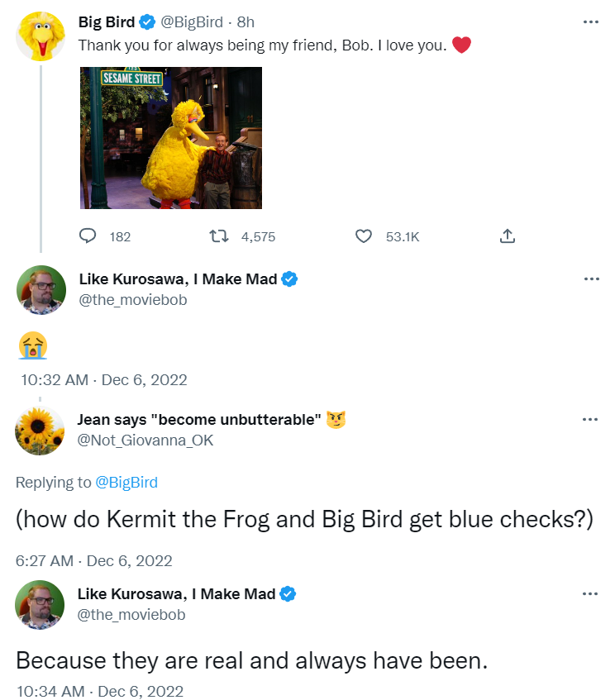Click Big Bird's verified blue checkmark badge

(147, 21)
